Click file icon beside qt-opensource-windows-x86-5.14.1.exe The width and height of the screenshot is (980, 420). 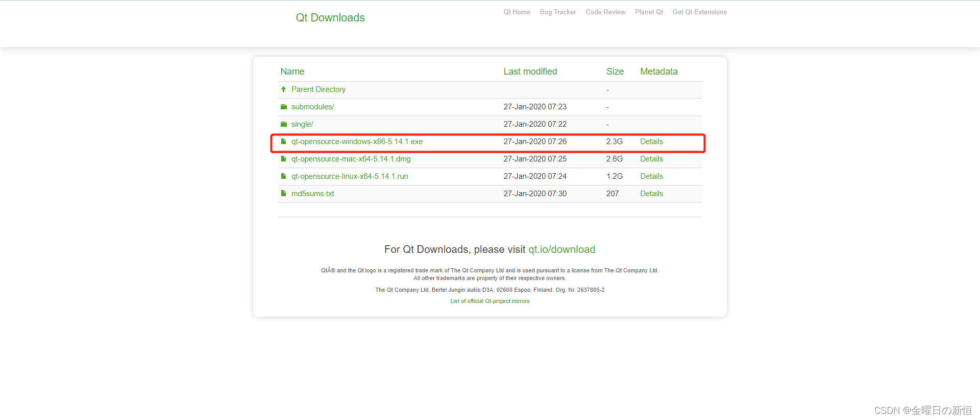pyautogui.click(x=283, y=142)
